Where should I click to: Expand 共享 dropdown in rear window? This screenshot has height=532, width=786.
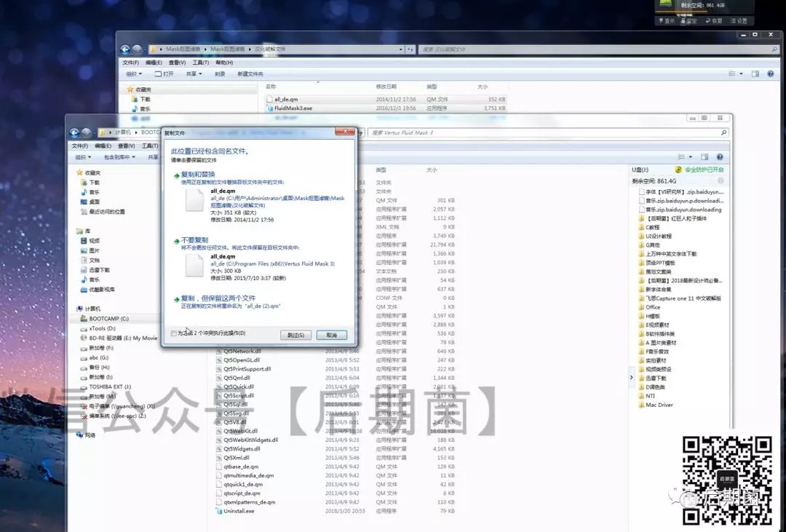coord(194,74)
